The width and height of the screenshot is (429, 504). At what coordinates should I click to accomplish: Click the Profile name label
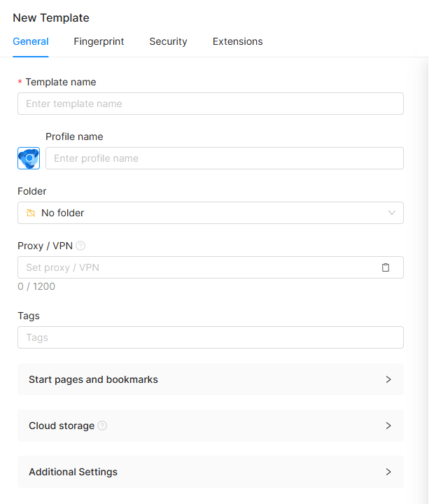74,136
